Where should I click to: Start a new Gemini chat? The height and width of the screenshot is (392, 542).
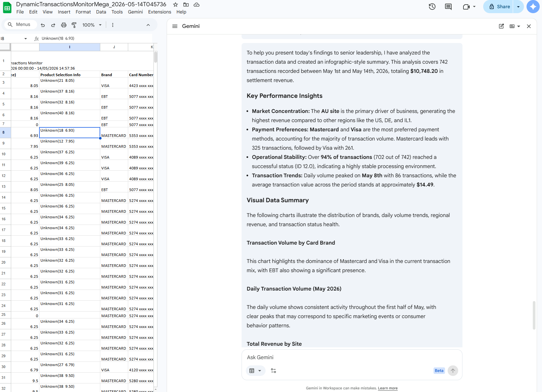tap(501, 26)
